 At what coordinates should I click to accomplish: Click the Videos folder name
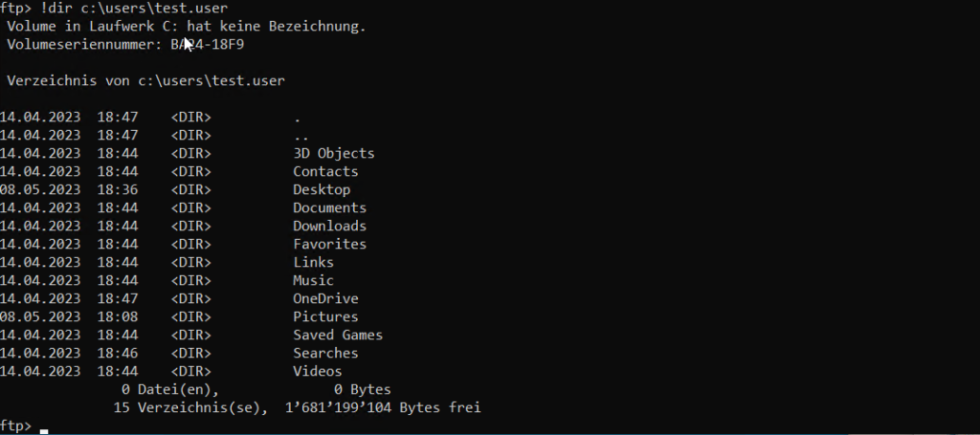[318, 371]
